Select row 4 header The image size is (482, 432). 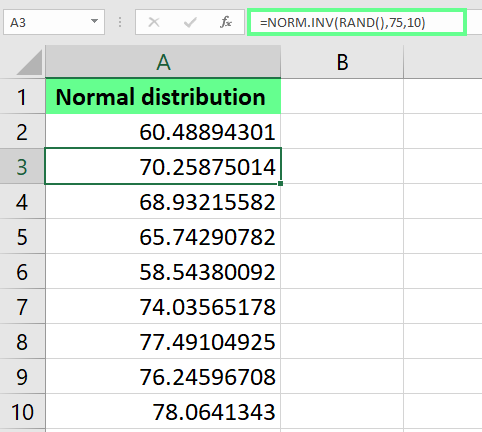click(x=22, y=202)
